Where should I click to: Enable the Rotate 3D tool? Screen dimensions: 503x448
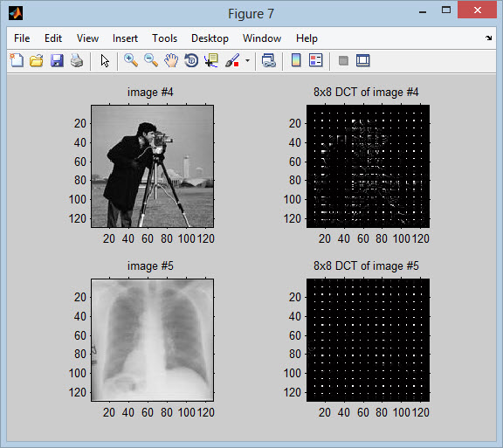click(191, 60)
